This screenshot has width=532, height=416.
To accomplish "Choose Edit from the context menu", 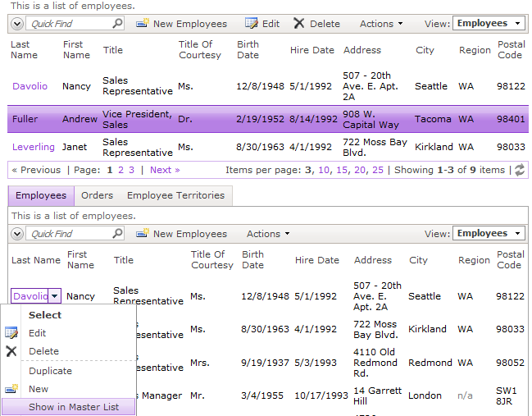I will [38, 333].
